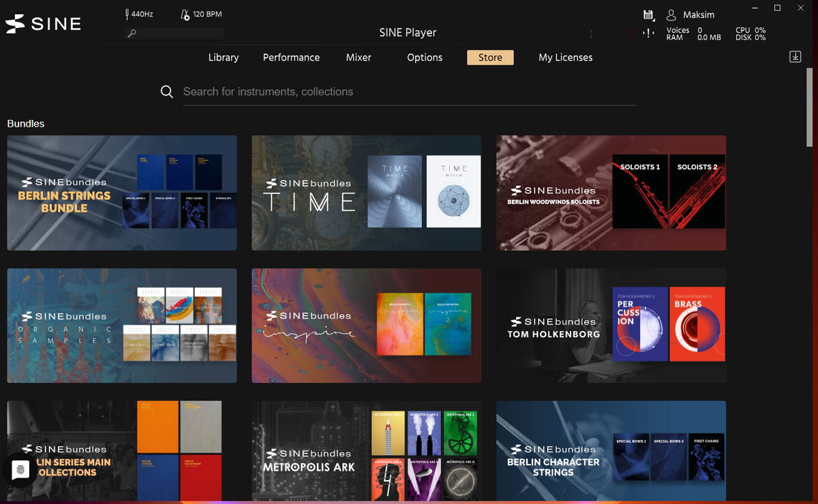Image resolution: width=818 pixels, height=504 pixels.
Task: Click the 'CPU 0%' readout
Action: [751, 30]
